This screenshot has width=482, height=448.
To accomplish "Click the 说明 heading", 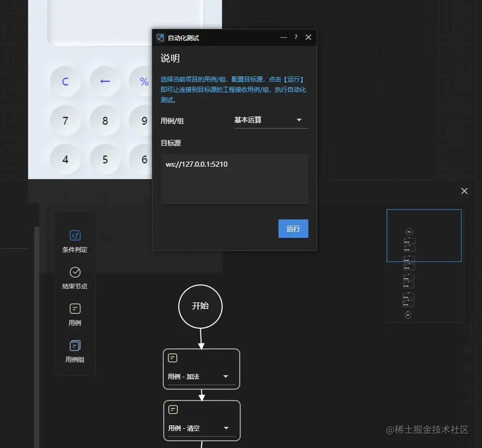I will click(170, 58).
